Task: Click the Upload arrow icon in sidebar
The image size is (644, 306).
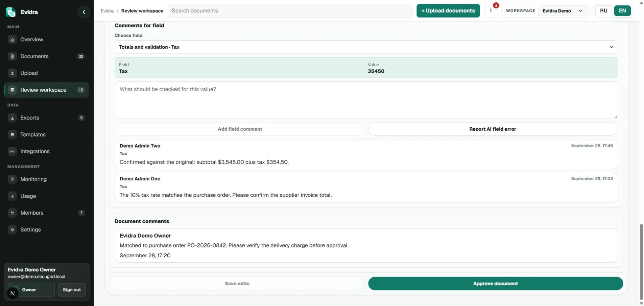Action: (13, 73)
